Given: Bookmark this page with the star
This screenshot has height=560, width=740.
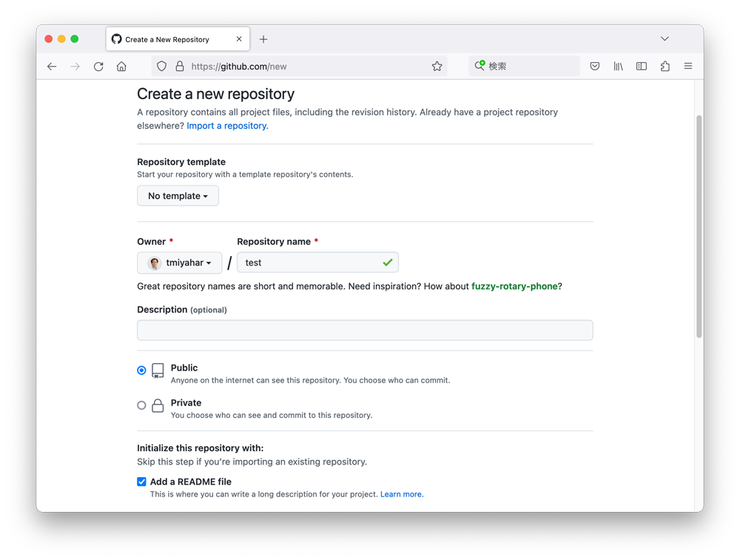Looking at the screenshot, I should coord(437,67).
